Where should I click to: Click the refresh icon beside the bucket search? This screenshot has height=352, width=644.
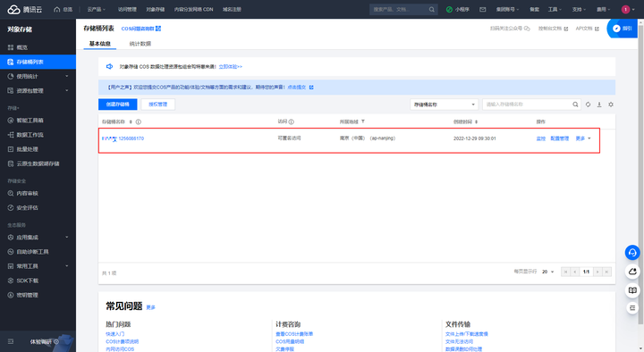tap(588, 105)
